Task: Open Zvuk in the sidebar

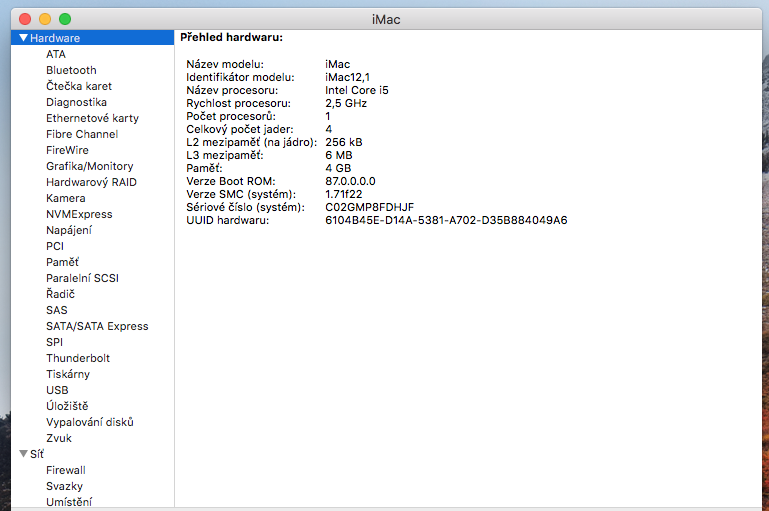Action: 59,438
